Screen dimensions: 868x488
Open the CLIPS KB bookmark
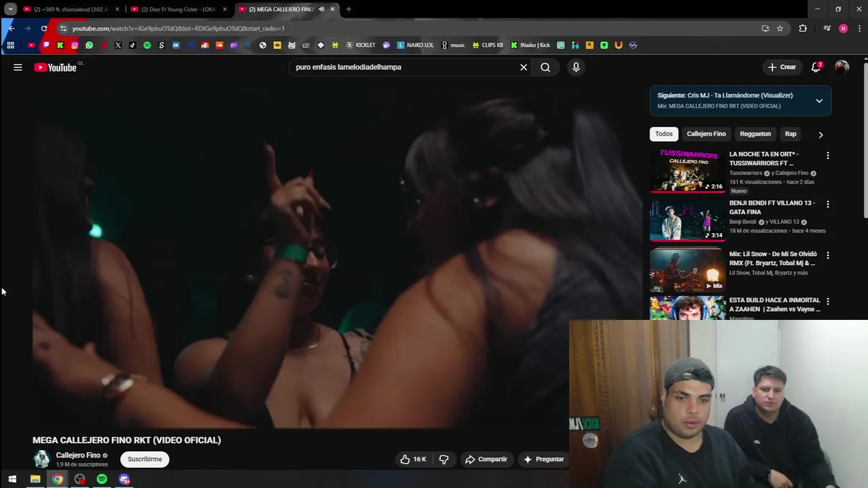pyautogui.click(x=488, y=45)
